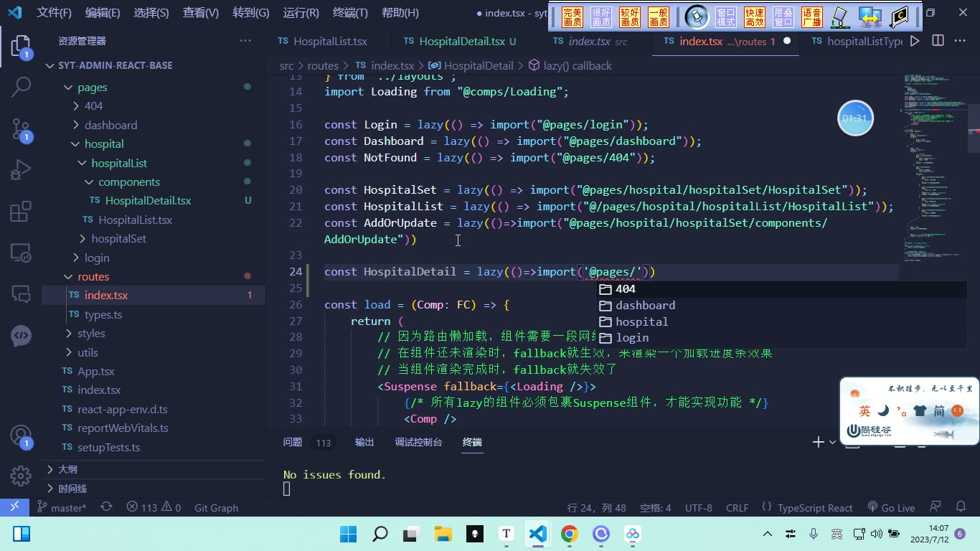The width and height of the screenshot is (980, 551).
Task: Click the remote window indicator icon
Action: 14,507
